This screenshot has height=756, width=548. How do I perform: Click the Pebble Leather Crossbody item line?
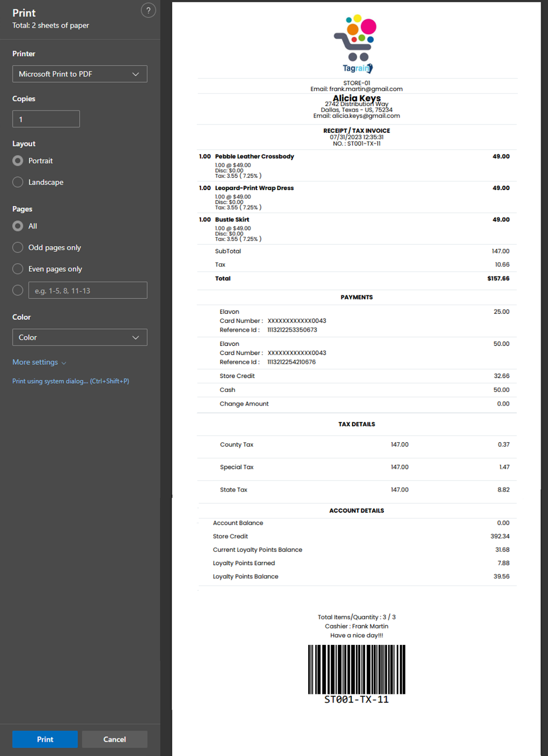(x=254, y=156)
